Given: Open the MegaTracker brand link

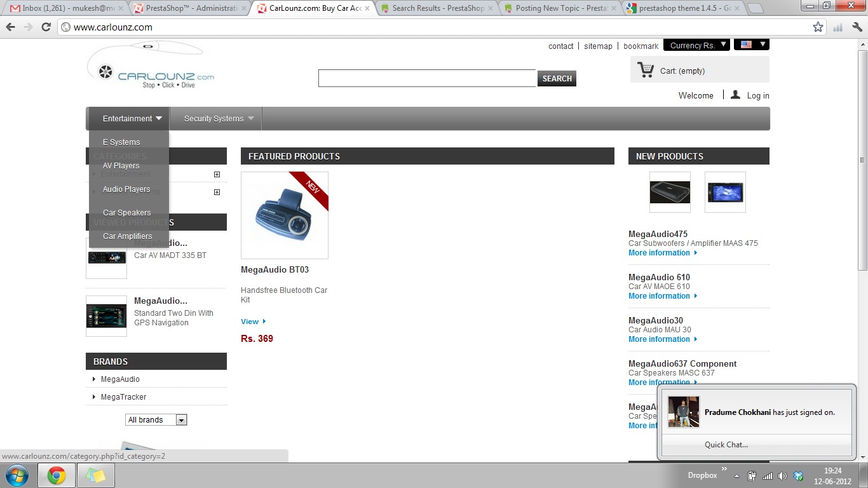Looking at the screenshot, I should click(x=123, y=397).
